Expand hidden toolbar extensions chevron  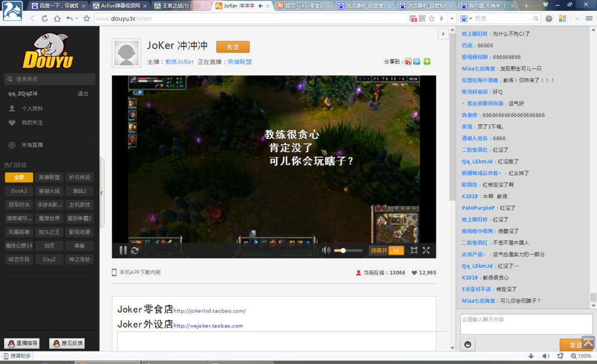pyautogui.click(x=577, y=18)
